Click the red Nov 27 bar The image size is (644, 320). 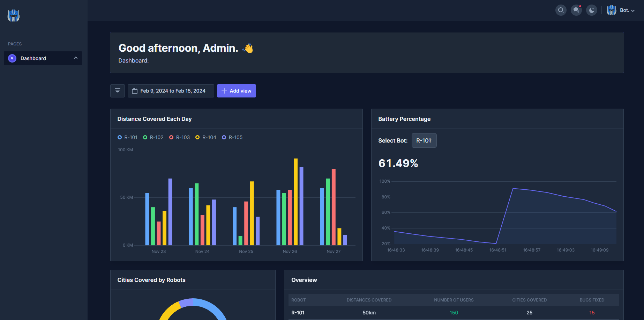point(334,207)
